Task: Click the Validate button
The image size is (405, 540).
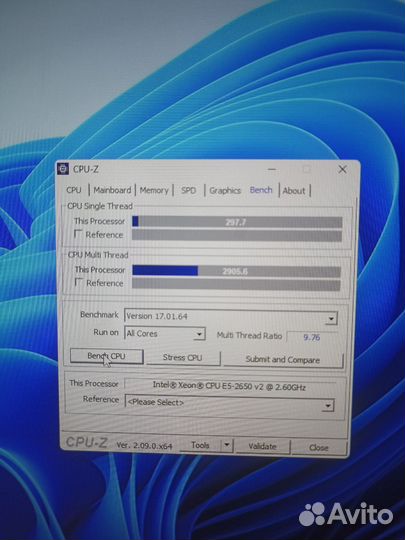Action: 263,446
